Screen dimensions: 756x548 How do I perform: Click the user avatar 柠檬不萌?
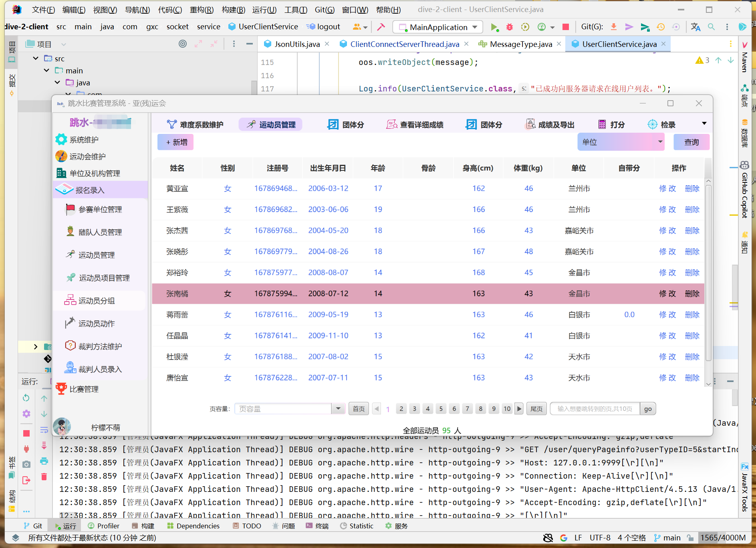(x=62, y=426)
